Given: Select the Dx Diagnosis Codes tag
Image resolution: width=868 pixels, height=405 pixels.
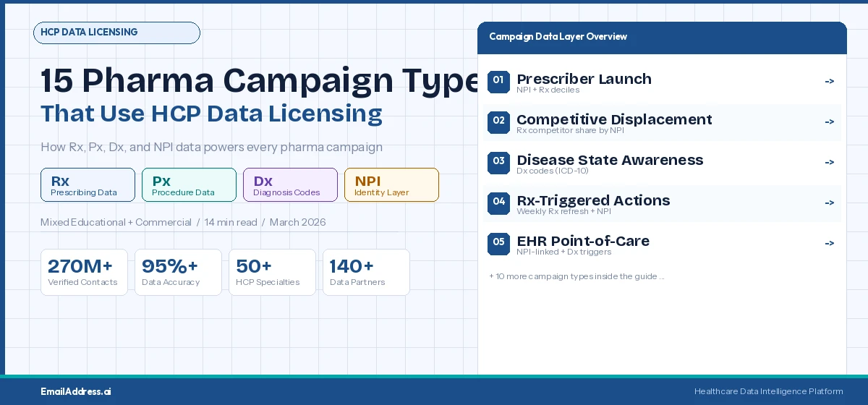Looking at the screenshot, I should coord(290,184).
